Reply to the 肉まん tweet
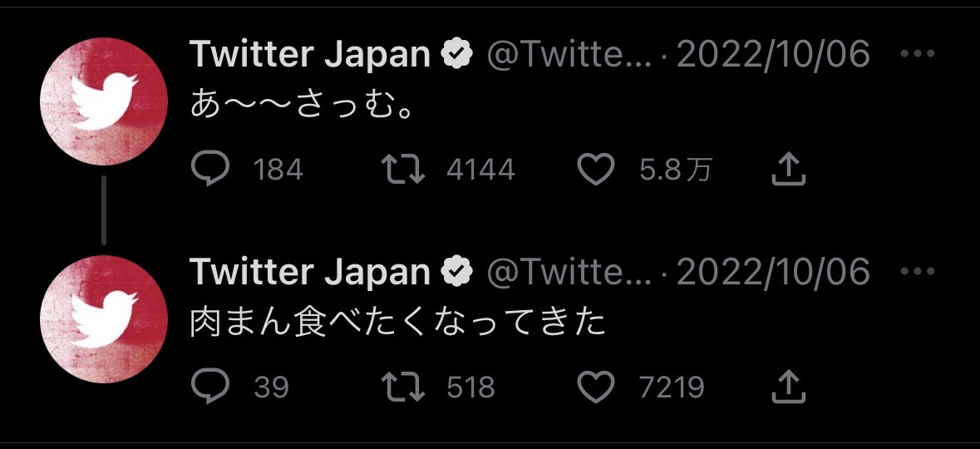 [x=210, y=387]
